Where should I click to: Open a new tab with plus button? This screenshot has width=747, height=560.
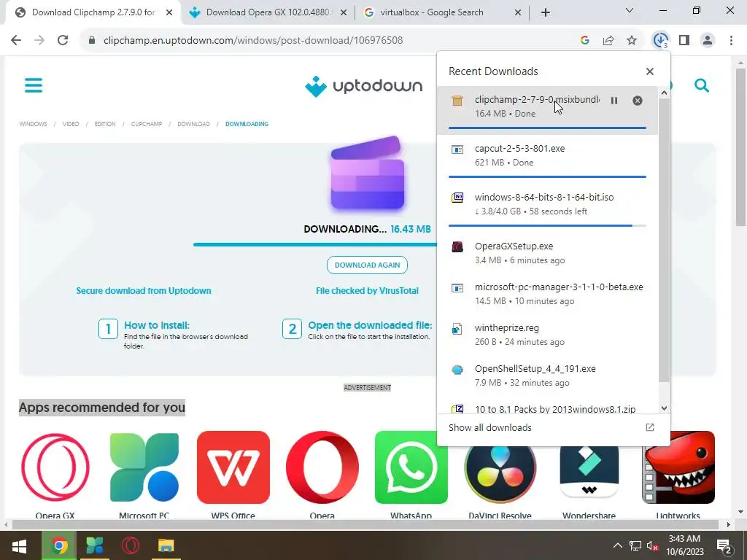[546, 12]
